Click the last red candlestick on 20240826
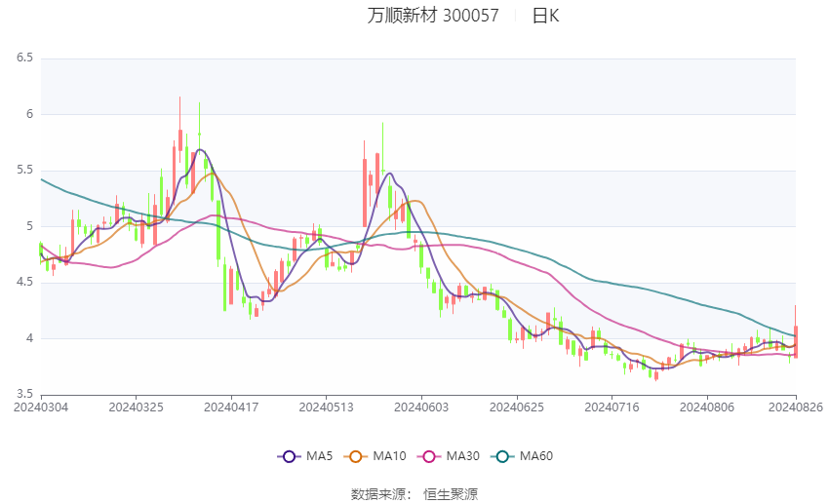Screen dimensions: 829x504 (796, 342)
